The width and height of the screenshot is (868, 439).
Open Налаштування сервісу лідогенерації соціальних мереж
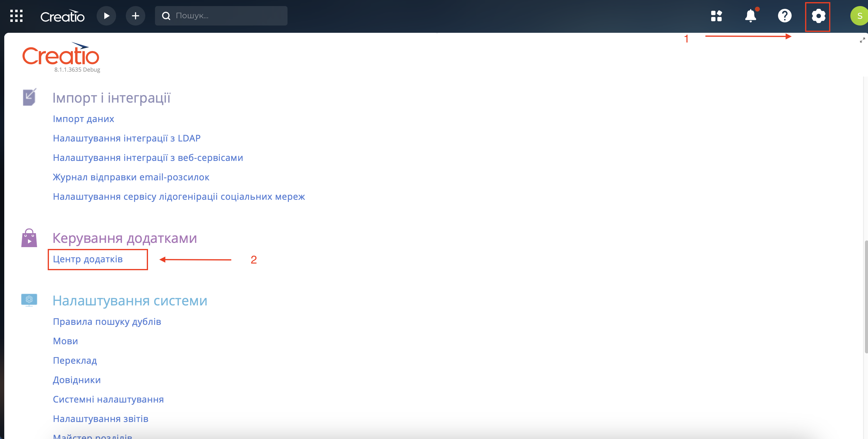[179, 197]
